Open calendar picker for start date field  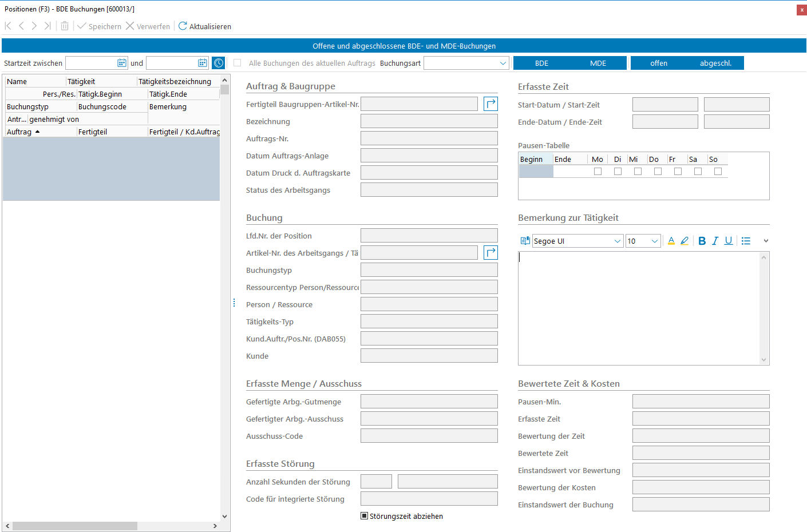click(122, 63)
